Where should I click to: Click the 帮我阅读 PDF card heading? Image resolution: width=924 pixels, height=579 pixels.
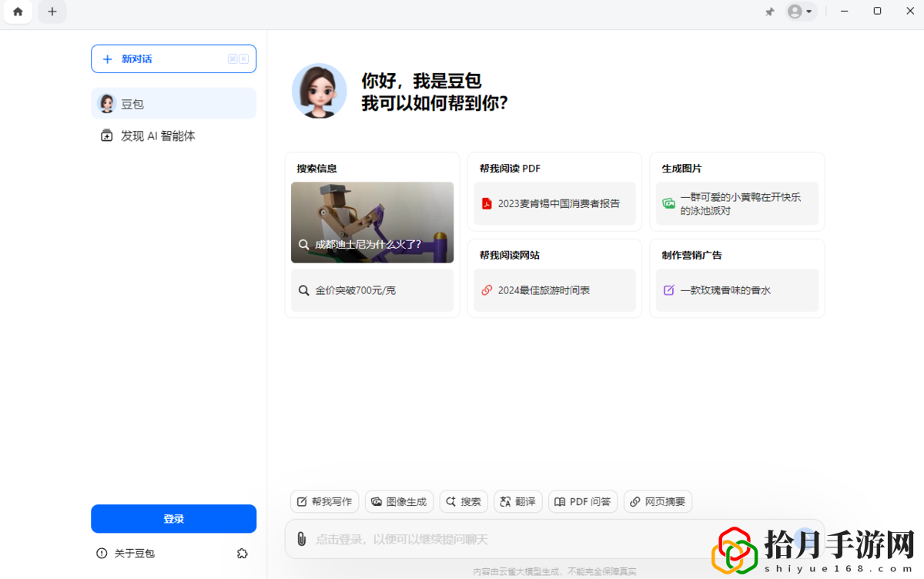510,169
